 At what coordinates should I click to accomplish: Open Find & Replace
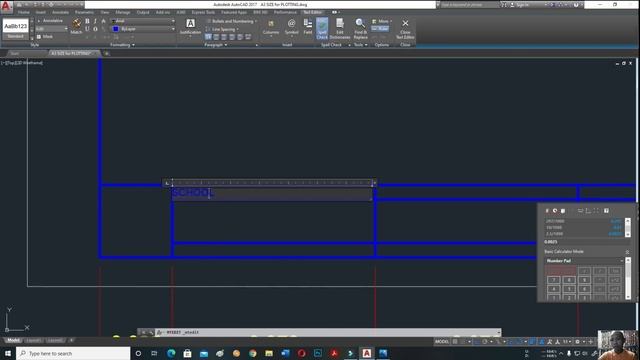tap(360, 29)
